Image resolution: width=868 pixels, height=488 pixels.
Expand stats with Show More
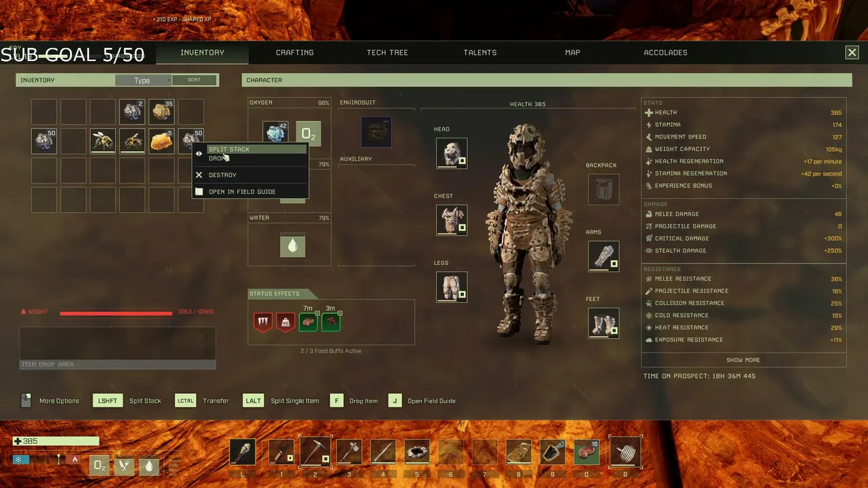click(x=743, y=360)
